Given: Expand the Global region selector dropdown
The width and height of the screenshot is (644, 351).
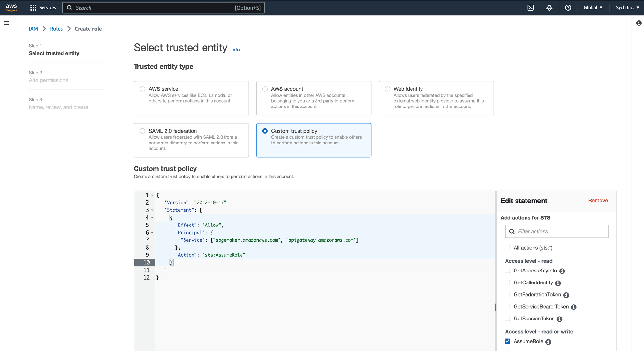Looking at the screenshot, I should click(592, 7).
